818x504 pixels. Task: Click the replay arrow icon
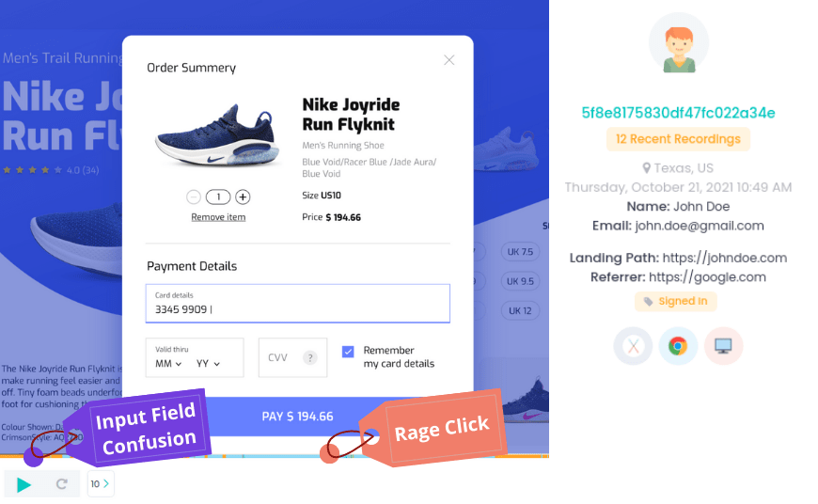pyautogui.click(x=61, y=484)
